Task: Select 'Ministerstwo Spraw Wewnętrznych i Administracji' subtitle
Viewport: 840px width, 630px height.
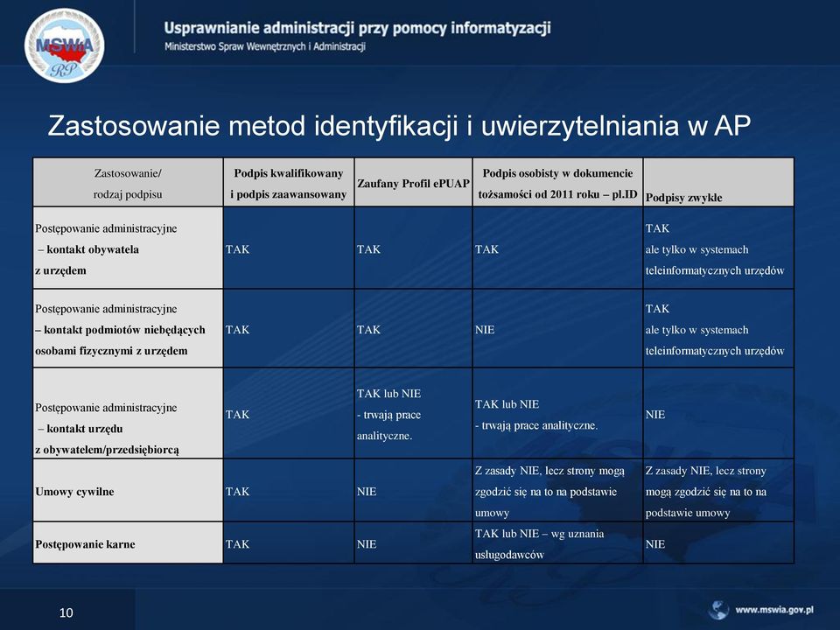Action: pos(265,46)
